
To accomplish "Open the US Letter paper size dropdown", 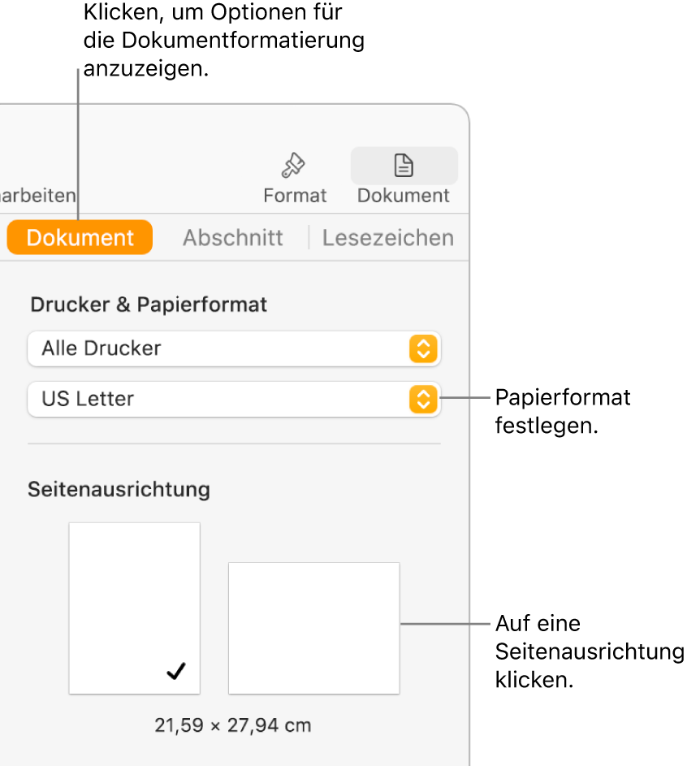I will [x=233, y=399].
